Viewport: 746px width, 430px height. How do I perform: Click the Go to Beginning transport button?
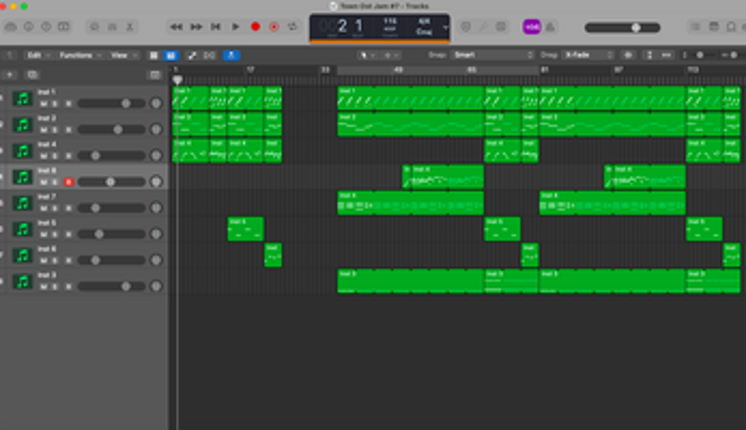pos(217,27)
